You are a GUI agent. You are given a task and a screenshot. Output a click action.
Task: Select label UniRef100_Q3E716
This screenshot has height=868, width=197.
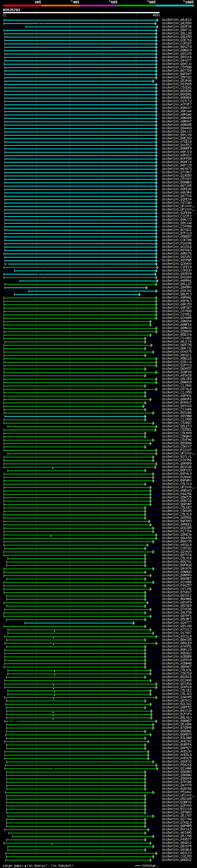click(x=177, y=40)
